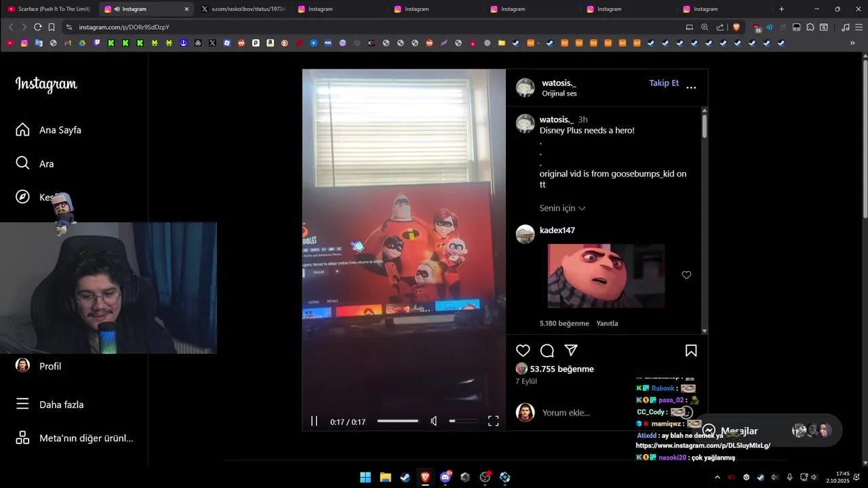Open Discord from the taskbar

(x=445, y=477)
